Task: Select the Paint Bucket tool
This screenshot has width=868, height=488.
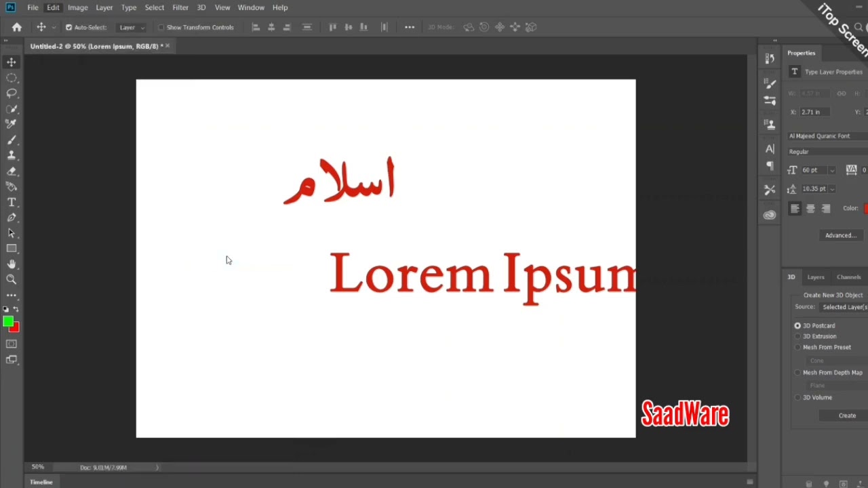Action: [x=12, y=186]
